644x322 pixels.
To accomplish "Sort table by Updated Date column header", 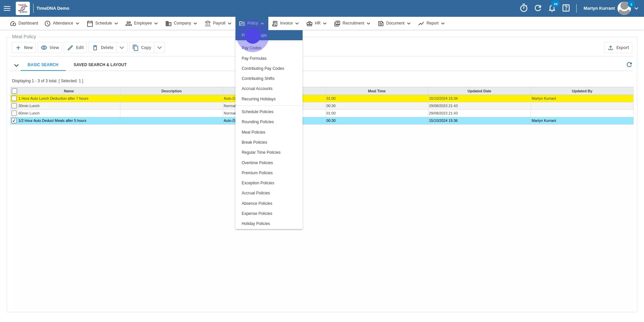I will (x=479, y=91).
